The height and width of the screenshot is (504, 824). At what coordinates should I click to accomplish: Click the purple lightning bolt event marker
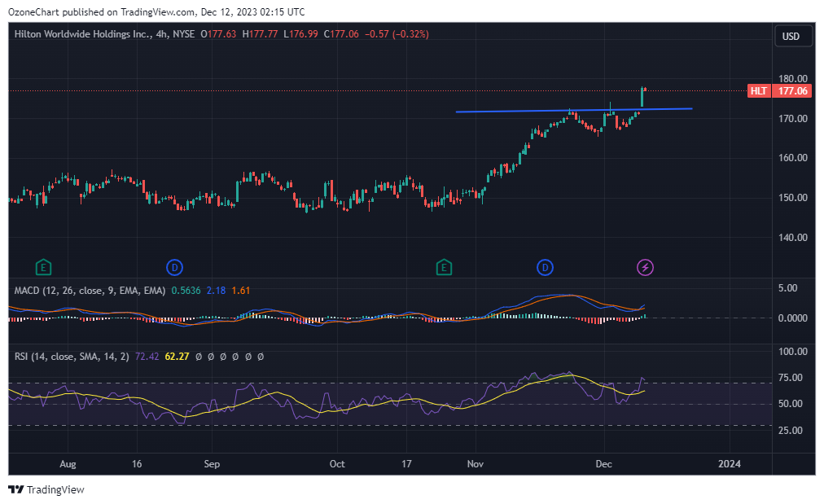tap(646, 268)
